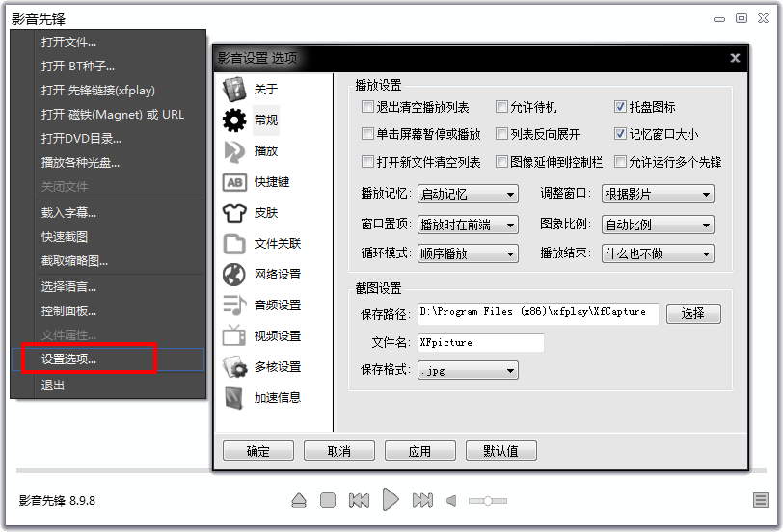Choose 截取缩略图... menu item
The image size is (783, 532).
108,260
